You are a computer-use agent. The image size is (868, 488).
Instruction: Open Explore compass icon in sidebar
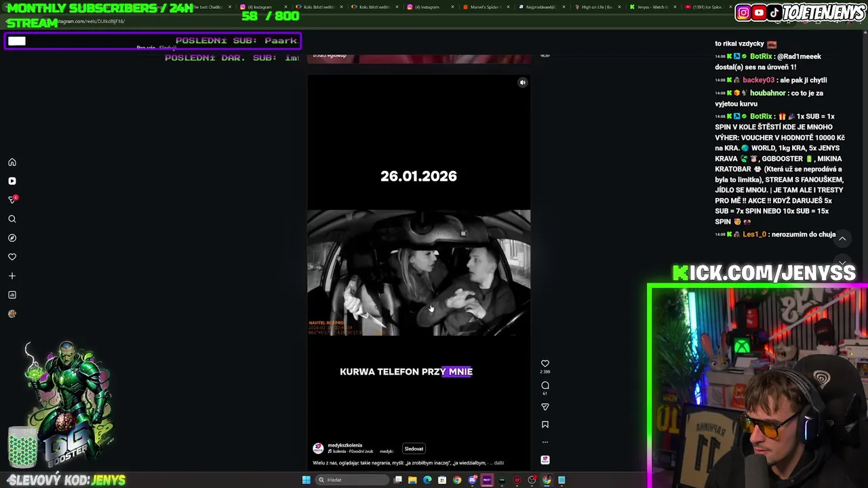click(12, 238)
